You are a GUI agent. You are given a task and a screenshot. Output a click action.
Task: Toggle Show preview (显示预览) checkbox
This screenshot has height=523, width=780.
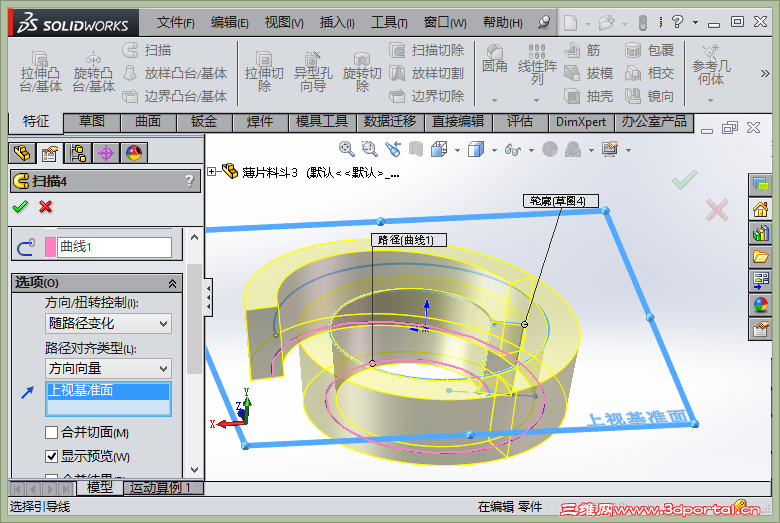coord(51,456)
